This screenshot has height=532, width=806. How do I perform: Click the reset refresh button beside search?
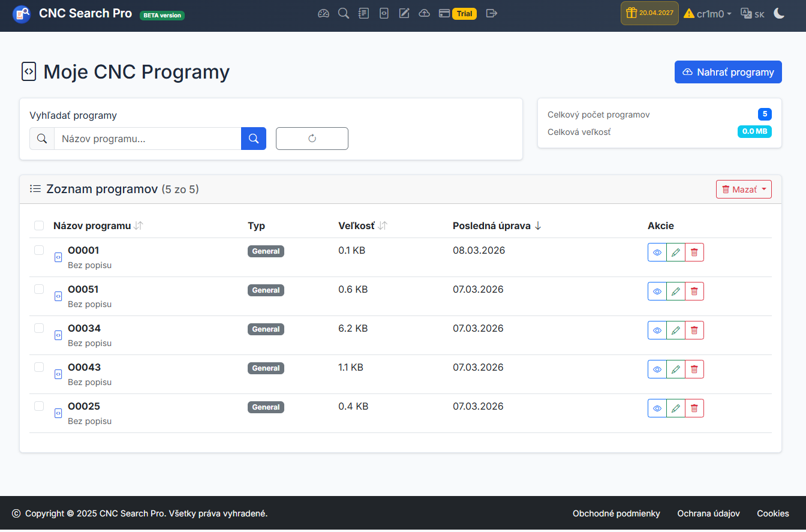point(312,139)
